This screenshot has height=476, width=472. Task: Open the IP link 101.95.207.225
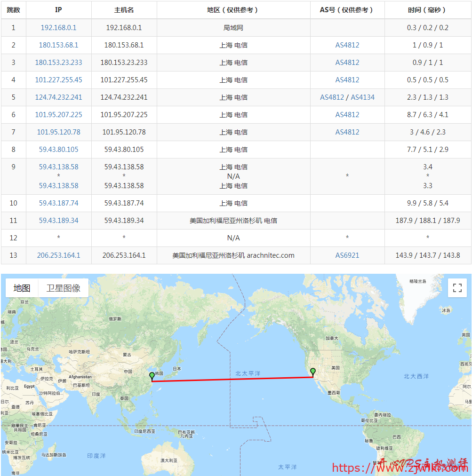pyautogui.click(x=58, y=114)
